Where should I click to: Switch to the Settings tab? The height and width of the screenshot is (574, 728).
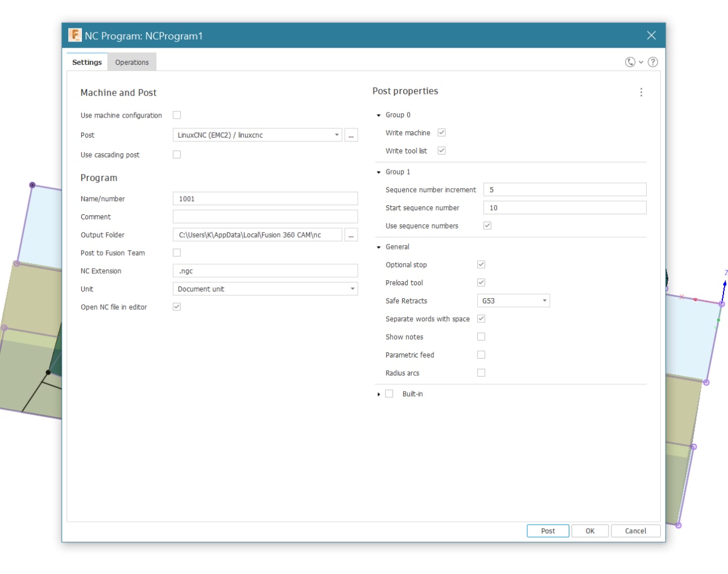[x=87, y=62]
